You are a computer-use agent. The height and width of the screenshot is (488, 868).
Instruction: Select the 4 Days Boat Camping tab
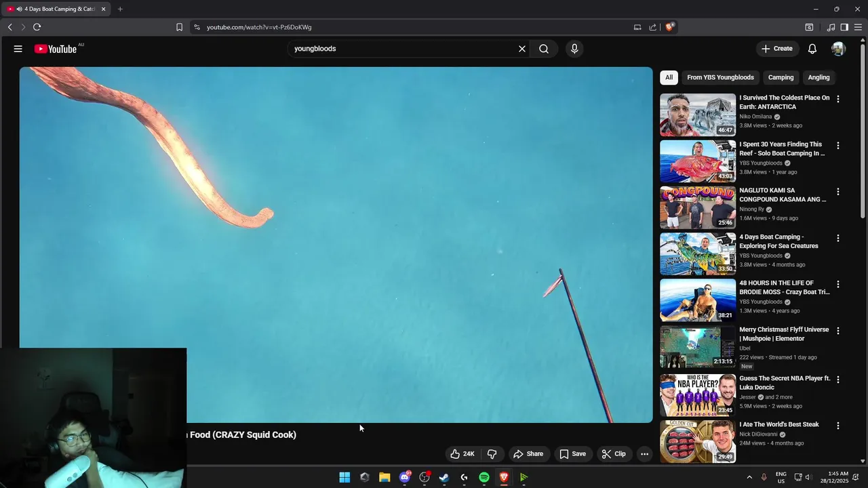(56, 9)
